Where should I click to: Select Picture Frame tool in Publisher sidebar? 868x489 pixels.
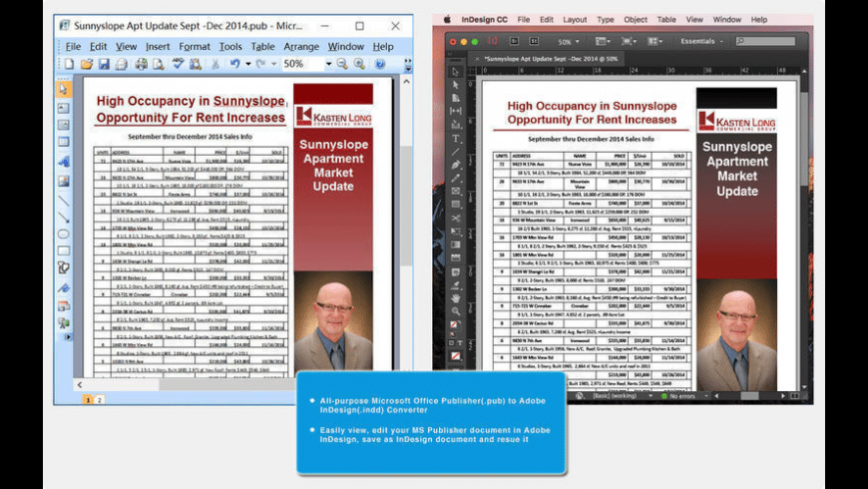(64, 181)
